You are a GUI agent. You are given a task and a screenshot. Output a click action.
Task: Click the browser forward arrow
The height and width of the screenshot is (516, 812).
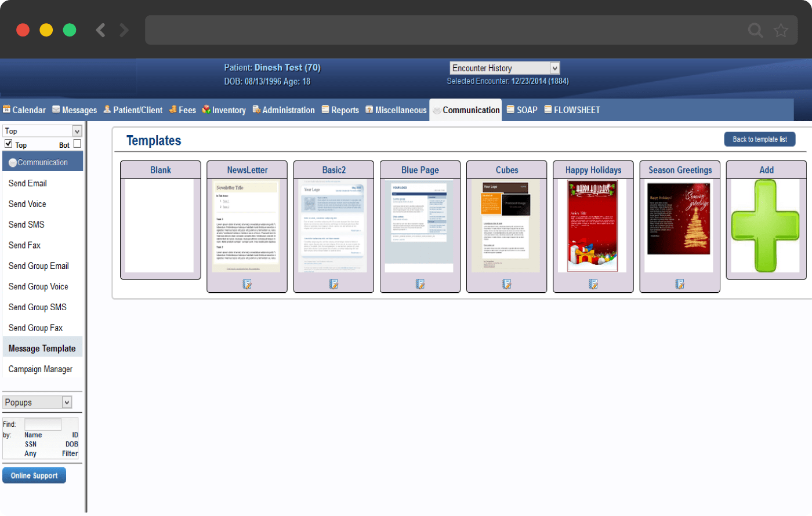coord(124,30)
